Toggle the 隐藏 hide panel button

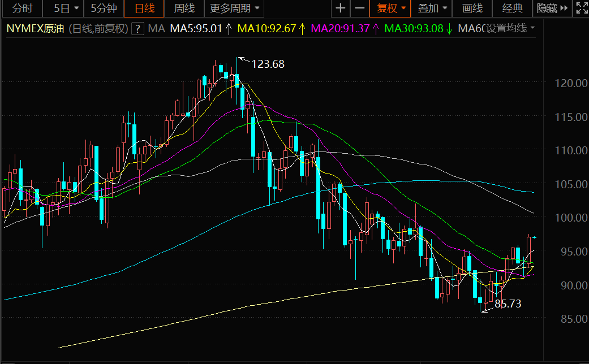tap(547, 8)
